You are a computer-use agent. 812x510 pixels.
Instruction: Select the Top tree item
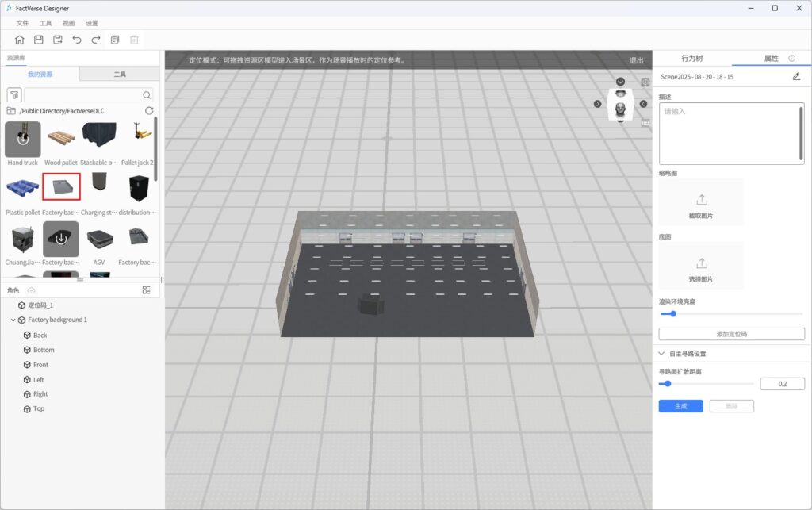point(39,409)
